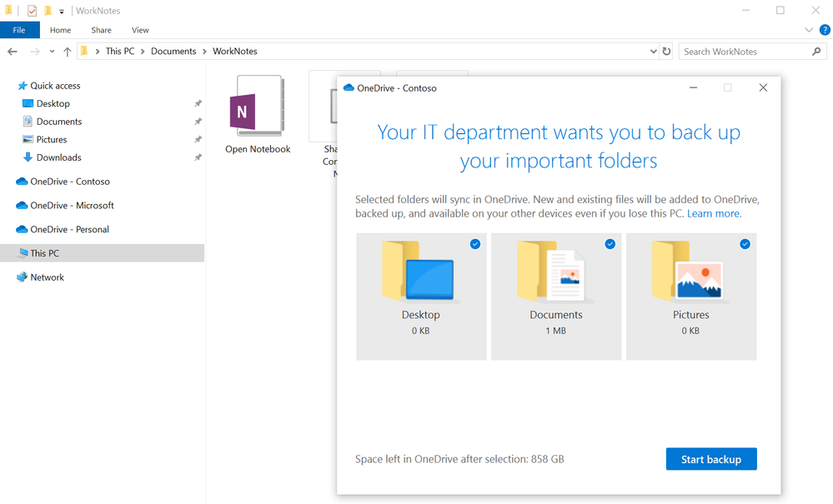Open Explorer help question mark icon

(825, 30)
